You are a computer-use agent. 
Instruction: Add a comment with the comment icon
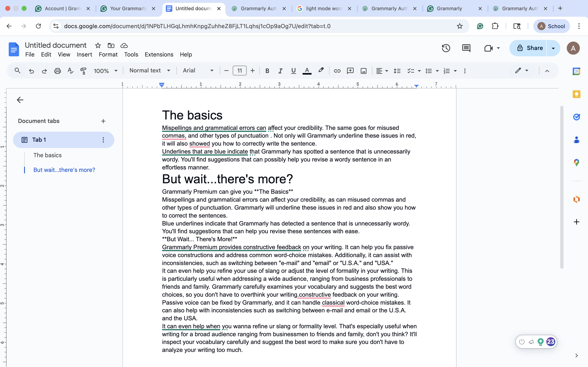[350, 71]
